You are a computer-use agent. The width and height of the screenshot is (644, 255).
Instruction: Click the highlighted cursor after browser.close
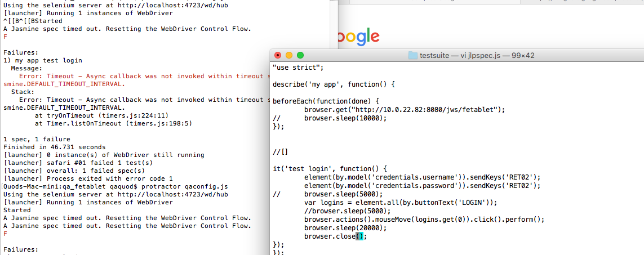(x=361, y=236)
